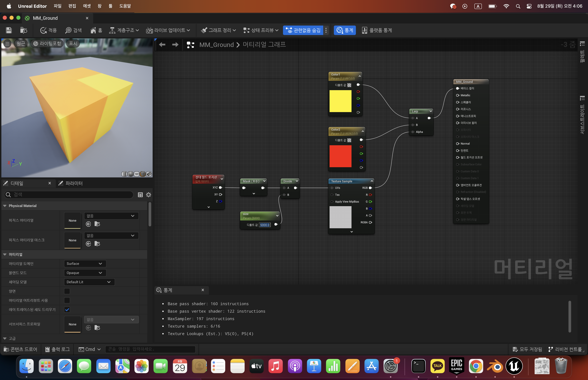Click the size default value field
588x380 pixels.
click(x=265, y=225)
